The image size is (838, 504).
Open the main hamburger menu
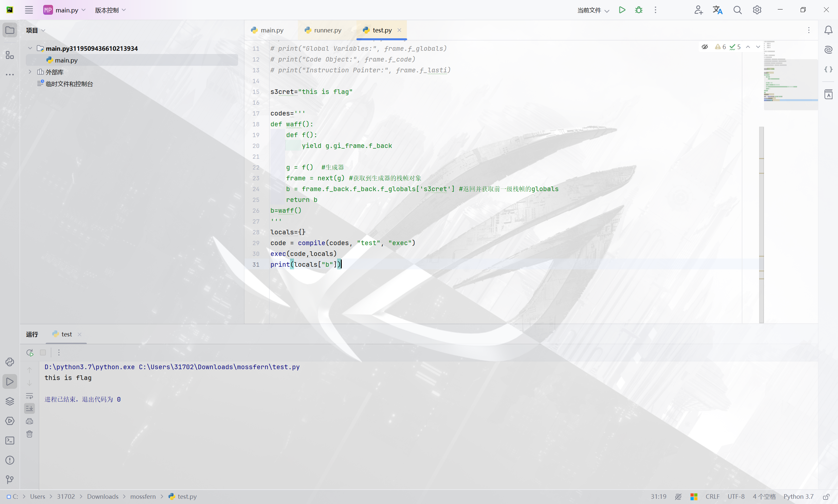coord(29,10)
